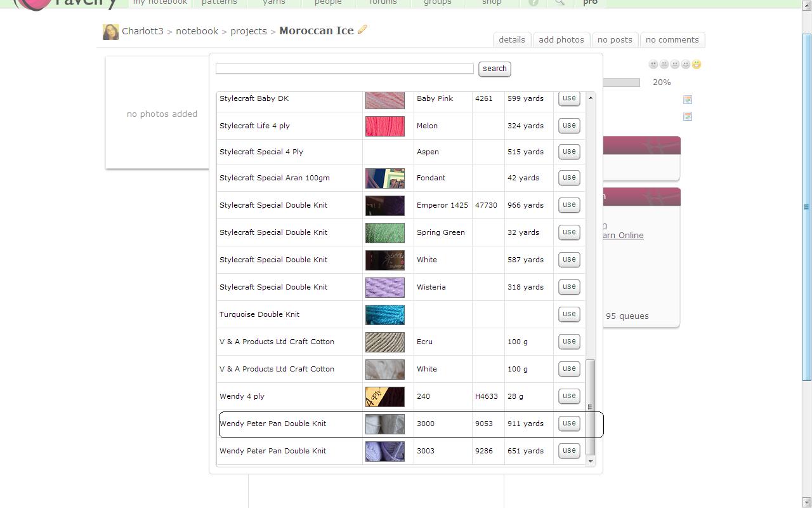Pick the fourth smiley face rating

coord(686,64)
